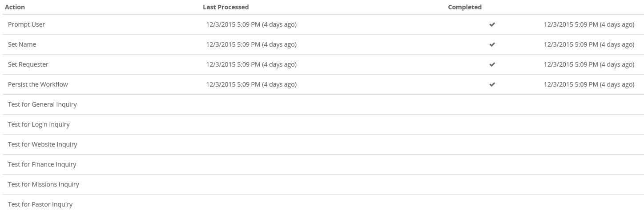Click the Last Processed column header
This screenshot has width=644, height=211.
[x=225, y=7]
